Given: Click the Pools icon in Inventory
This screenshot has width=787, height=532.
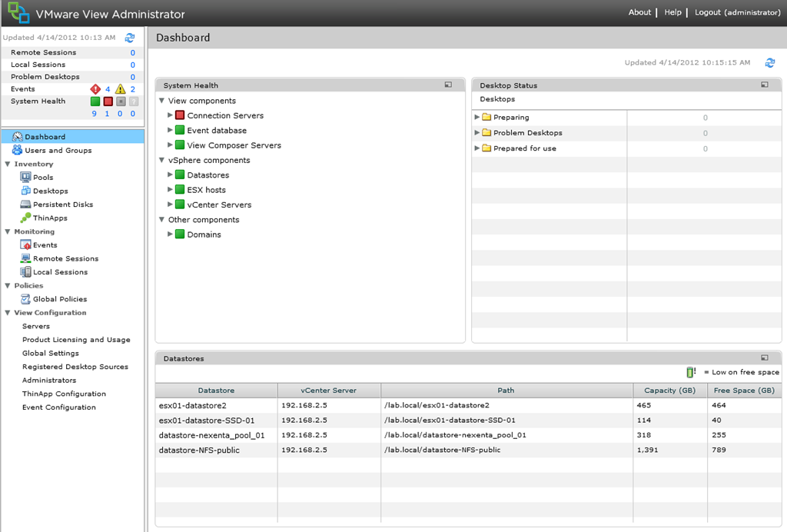Looking at the screenshot, I should (25, 177).
